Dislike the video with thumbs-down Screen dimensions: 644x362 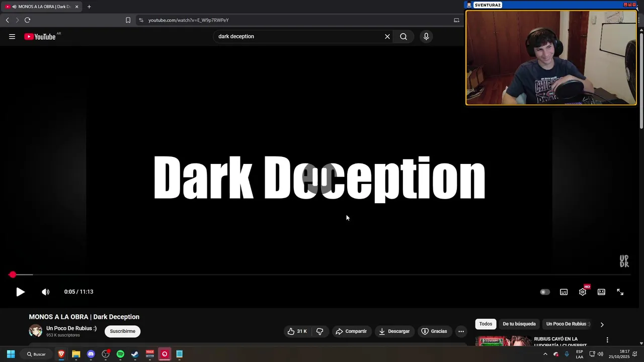click(x=319, y=331)
